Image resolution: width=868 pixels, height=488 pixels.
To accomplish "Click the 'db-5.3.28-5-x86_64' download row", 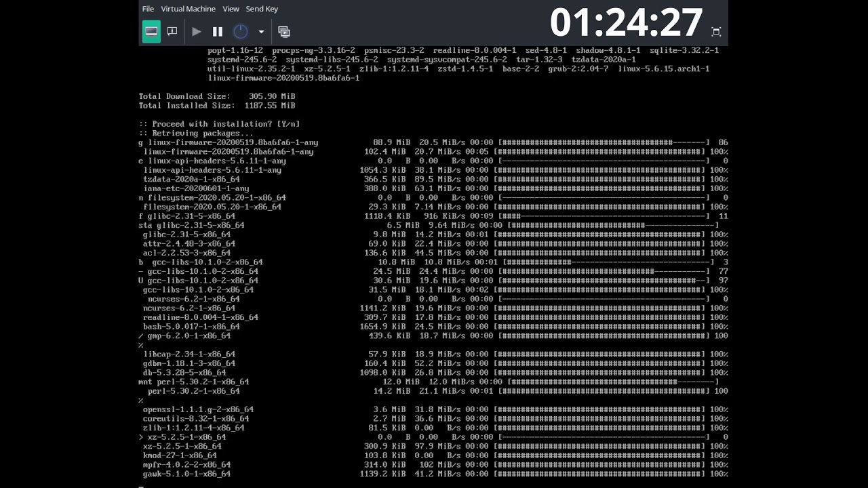I will pyautogui.click(x=435, y=372).
